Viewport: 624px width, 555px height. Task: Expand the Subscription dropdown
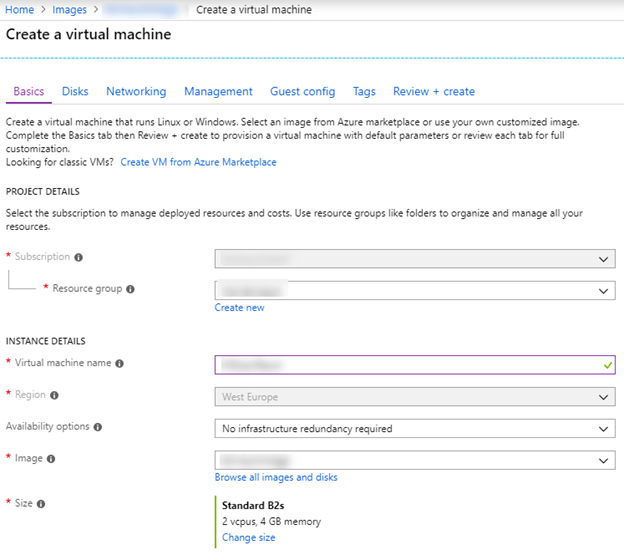[x=415, y=259]
